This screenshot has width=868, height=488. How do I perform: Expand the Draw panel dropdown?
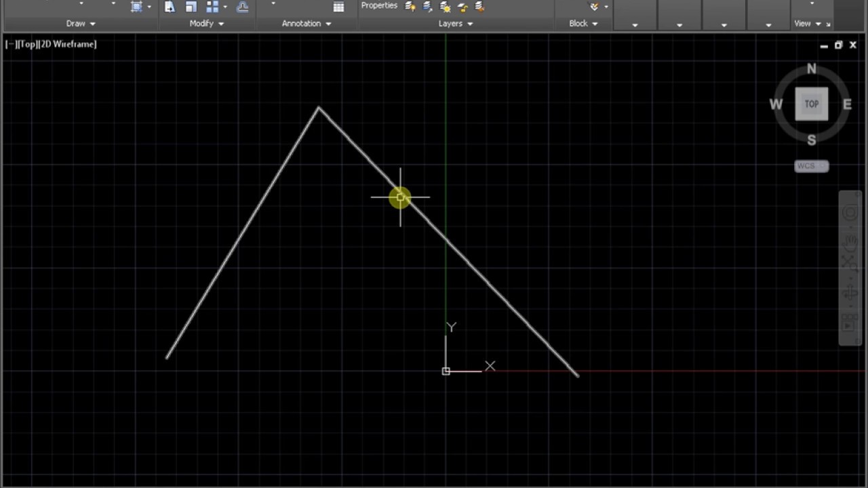tap(81, 24)
